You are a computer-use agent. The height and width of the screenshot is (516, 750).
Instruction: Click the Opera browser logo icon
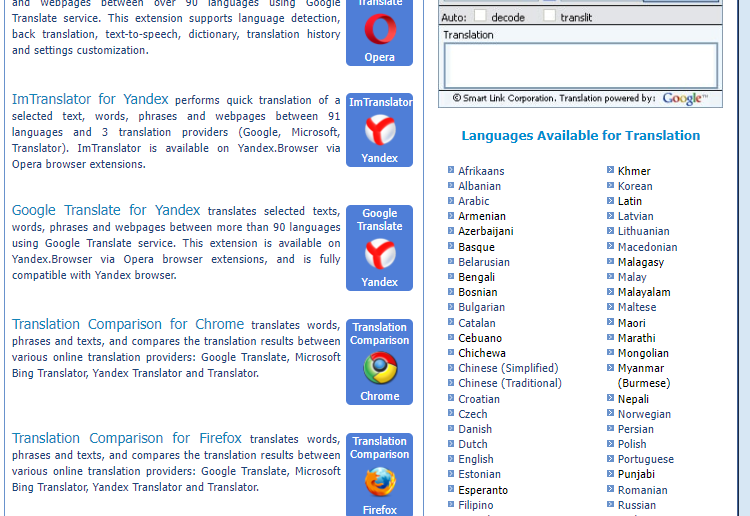(x=380, y=29)
